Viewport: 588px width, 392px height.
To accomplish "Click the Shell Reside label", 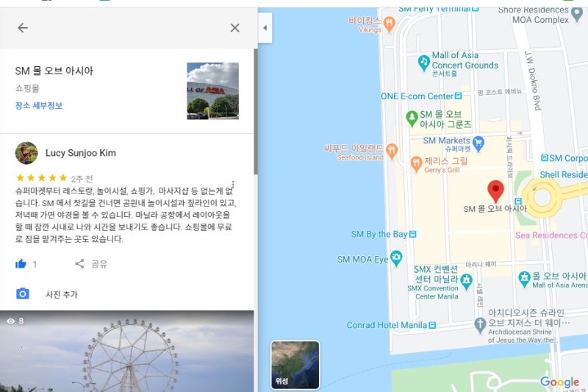I will point(564,174).
